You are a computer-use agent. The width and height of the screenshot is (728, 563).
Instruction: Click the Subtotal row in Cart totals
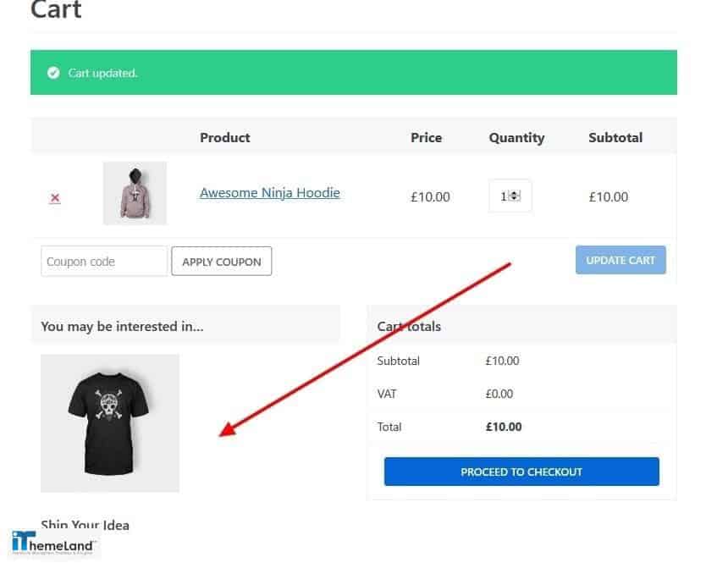pyautogui.click(x=398, y=360)
